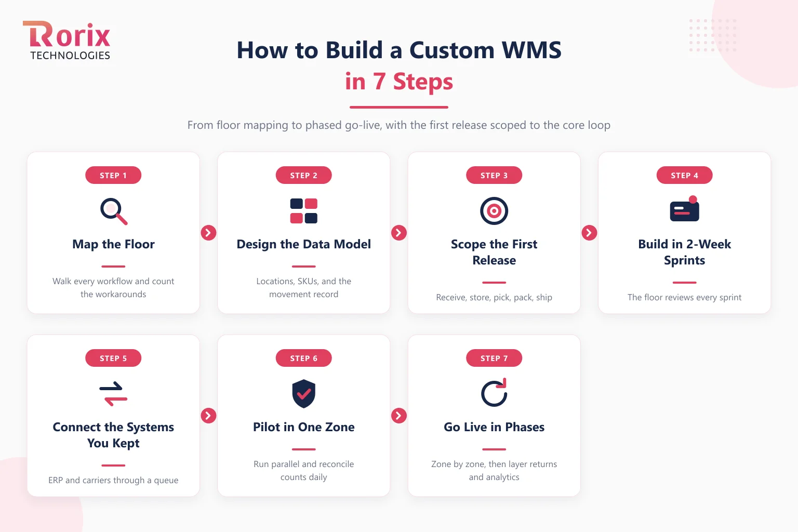Click the "Map the Floor" heading
798x532 pixels.
coord(113,244)
